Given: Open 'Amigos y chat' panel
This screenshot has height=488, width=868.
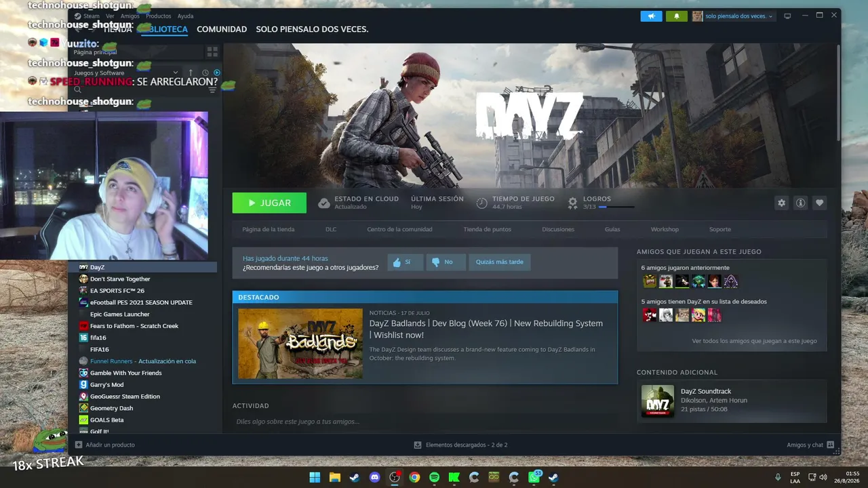Looking at the screenshot, I should click(810, 445).
